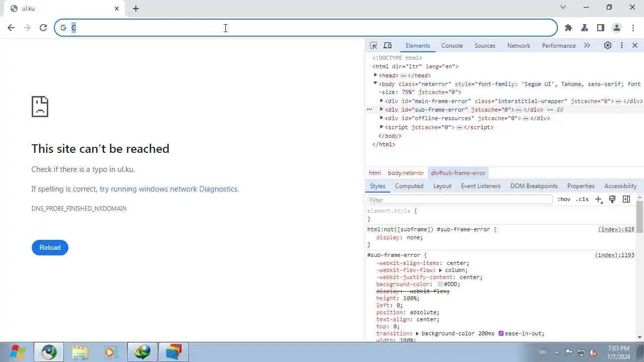Screen dimensions: 644x362
Task: Expand the transition shorthand property
Action: coord(418,333)
